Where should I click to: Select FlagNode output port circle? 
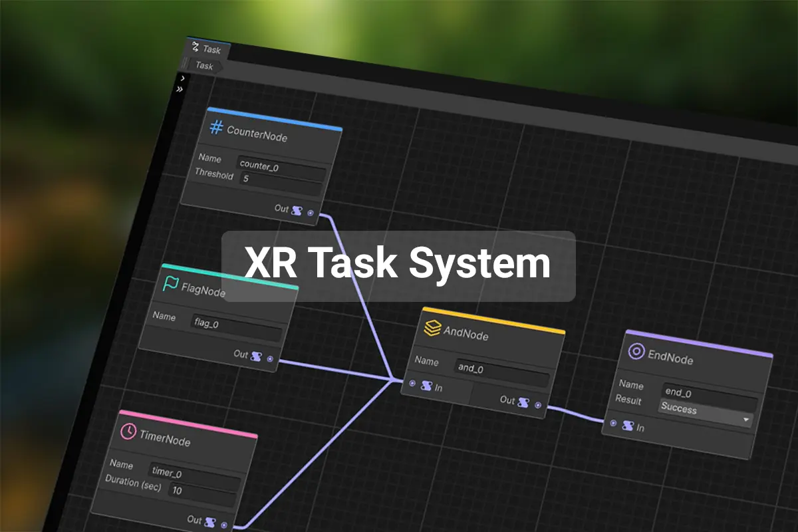click(270, 358)
